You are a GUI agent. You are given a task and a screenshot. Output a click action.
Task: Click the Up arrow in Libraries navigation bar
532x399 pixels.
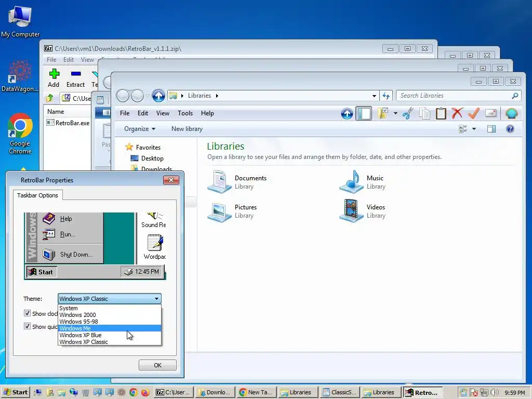[x=158, y=96]
